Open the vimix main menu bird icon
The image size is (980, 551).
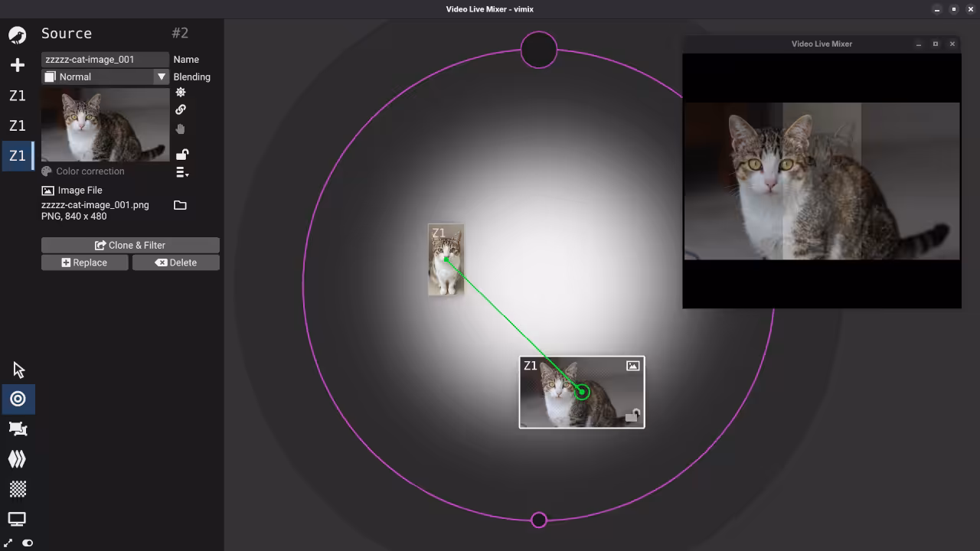coord(17,35)
